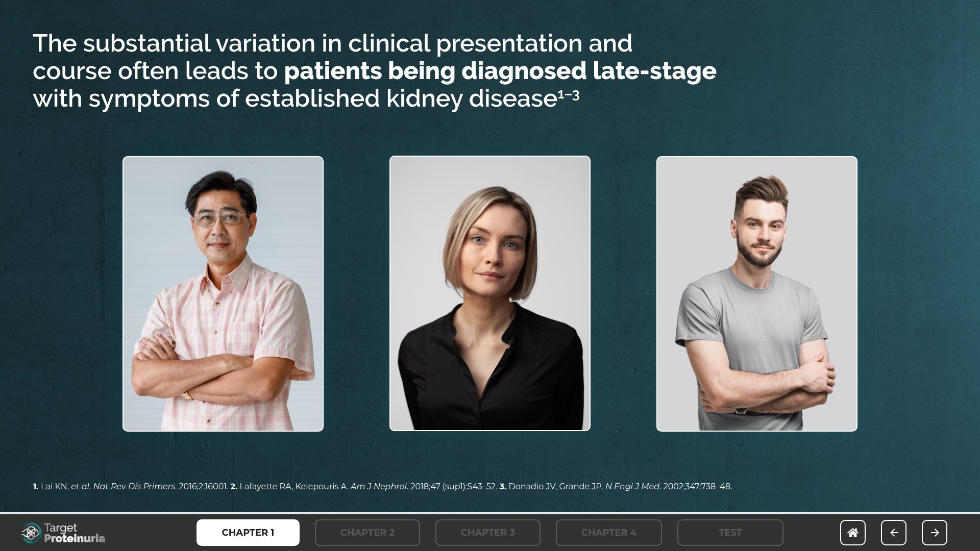
Task: Select the man with glasses photo
Action: click(223, 294)
